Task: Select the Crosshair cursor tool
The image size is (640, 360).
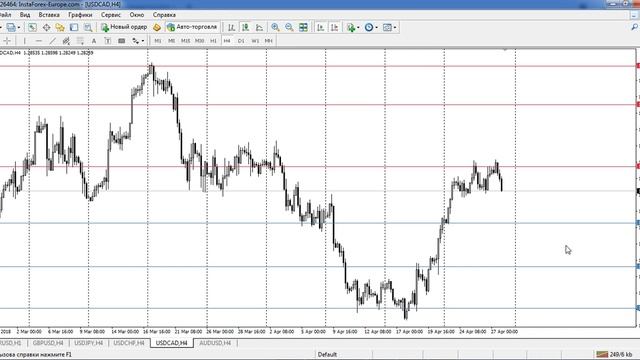Action: click(7, 41)
